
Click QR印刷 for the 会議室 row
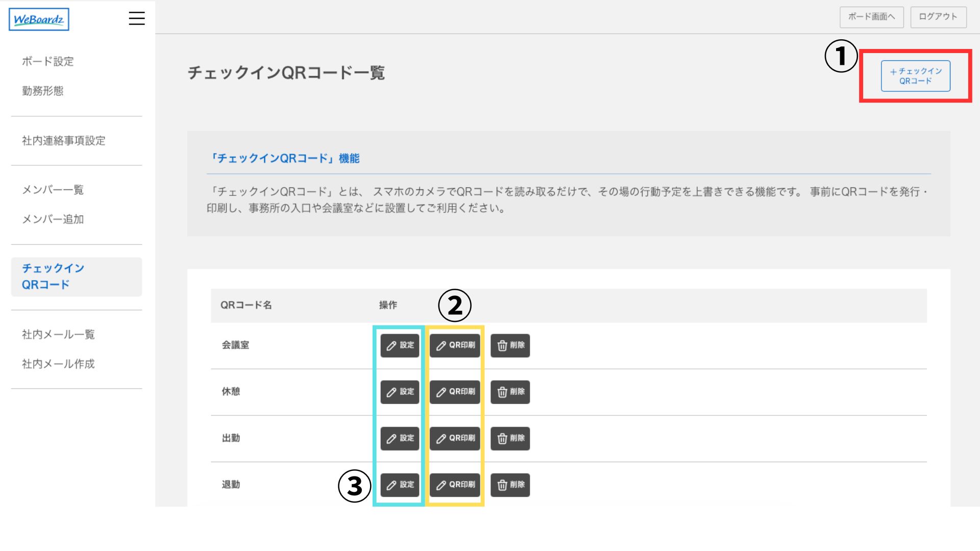click(x=455, y=345)
